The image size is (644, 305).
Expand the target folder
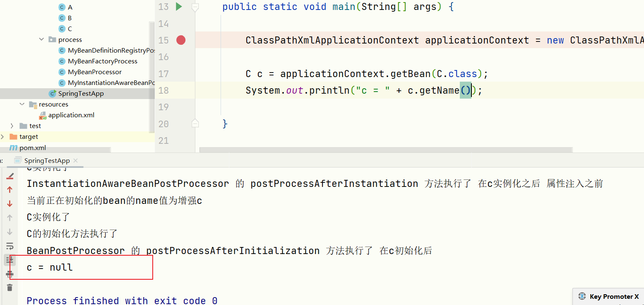(2, 136)
